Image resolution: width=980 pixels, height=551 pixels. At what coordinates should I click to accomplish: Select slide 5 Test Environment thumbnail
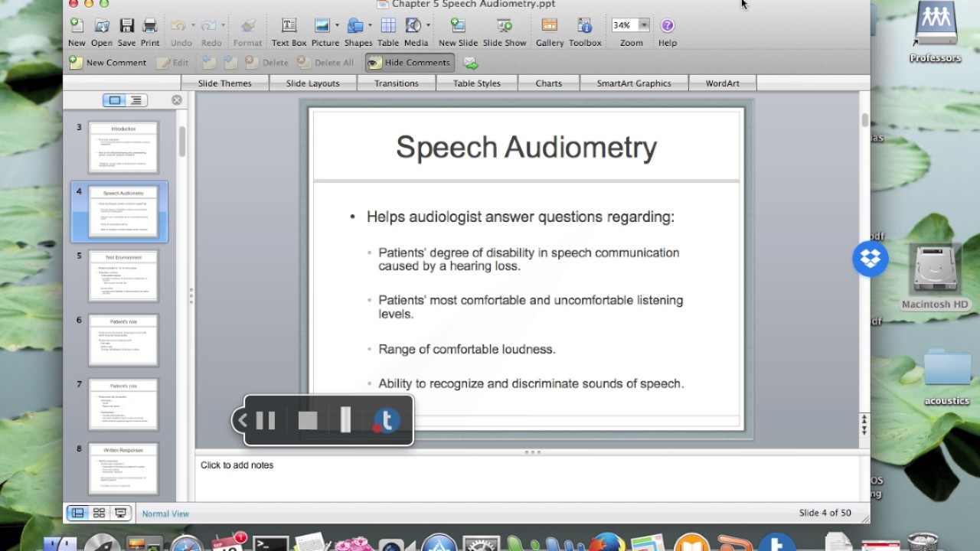[123, 275]
